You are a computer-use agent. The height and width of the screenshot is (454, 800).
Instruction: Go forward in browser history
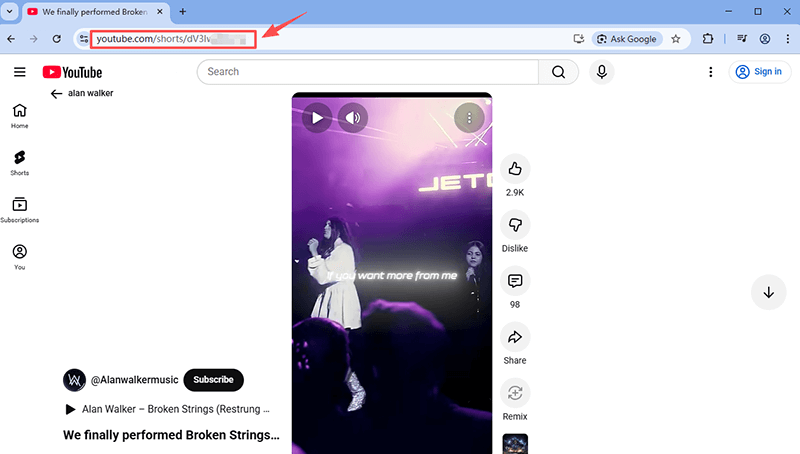(x=34, y=39)
